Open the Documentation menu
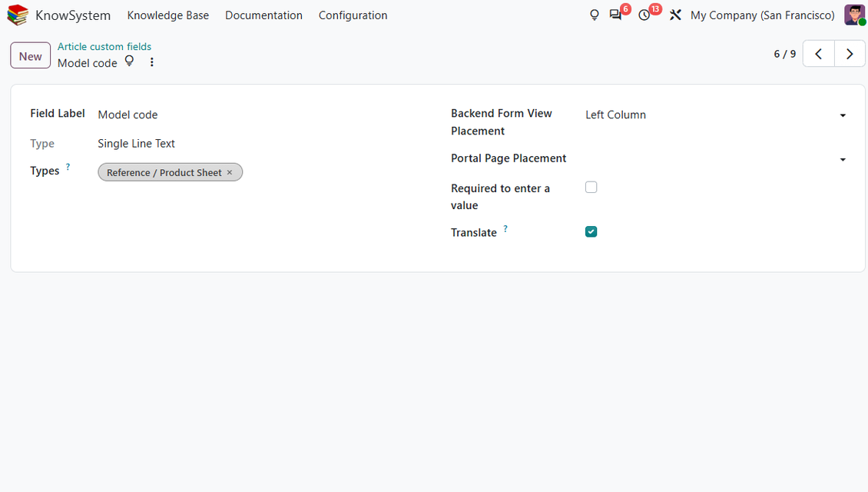Image resolution: width=868 pixels, height=492 pixels. pyautogui.click(x=263, y=15)
